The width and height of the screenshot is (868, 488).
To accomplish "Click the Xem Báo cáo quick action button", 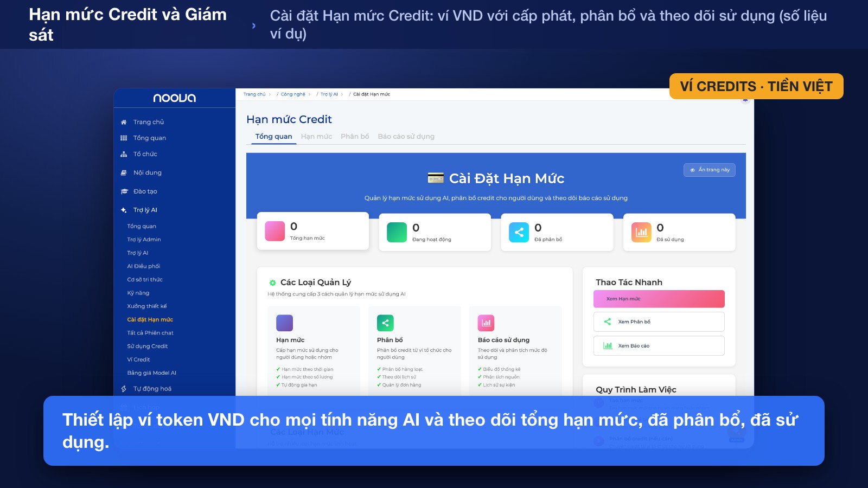I will [x=659, y=345].
